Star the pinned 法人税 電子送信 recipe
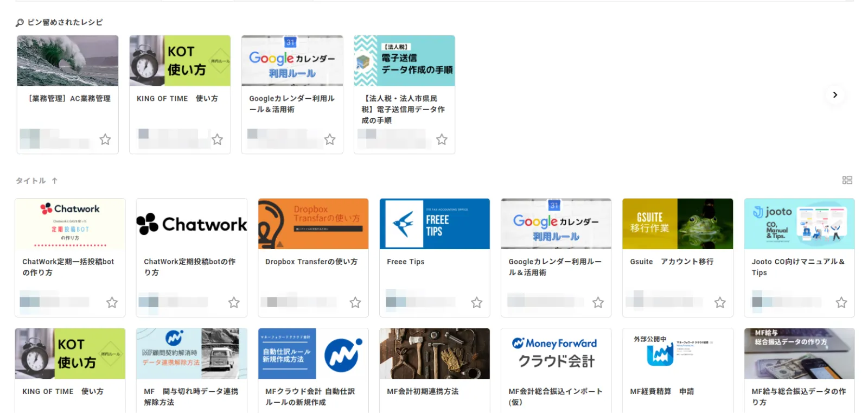This screenshot has width=868, height=413. 442,139
